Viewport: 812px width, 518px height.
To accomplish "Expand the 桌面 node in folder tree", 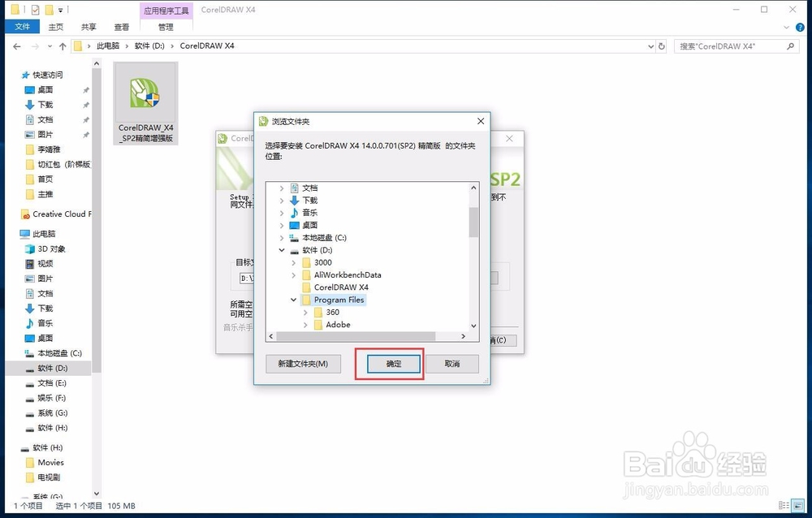I will click(x=282, y=226).
